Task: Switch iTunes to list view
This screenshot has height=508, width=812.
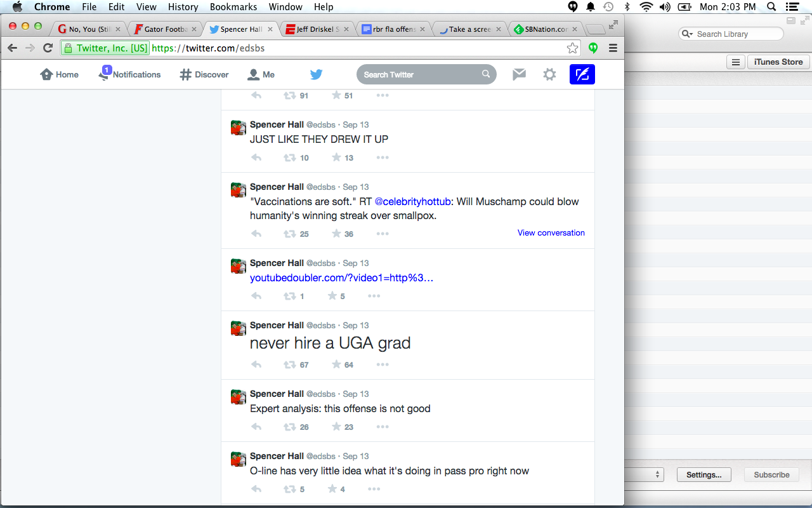Action: (x=735, y=62)
